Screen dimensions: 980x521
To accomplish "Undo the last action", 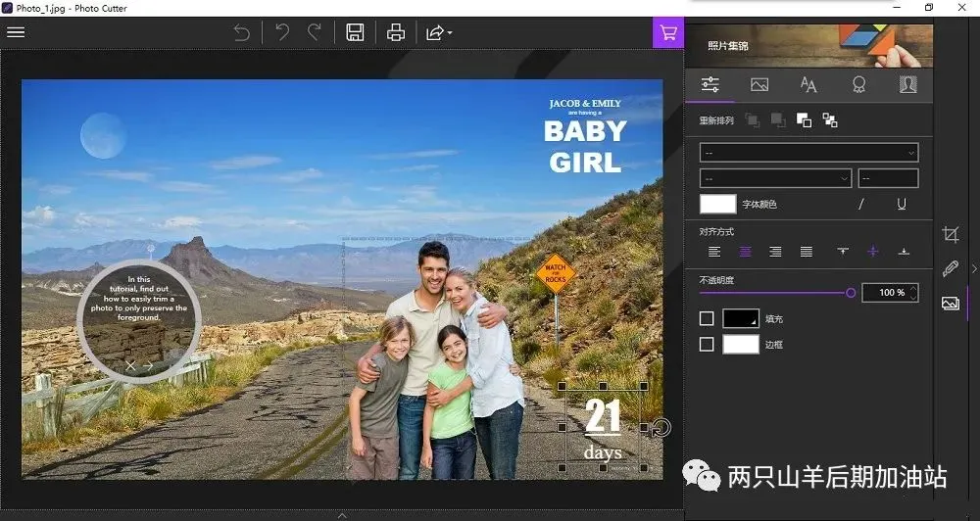I will point(282,32).
